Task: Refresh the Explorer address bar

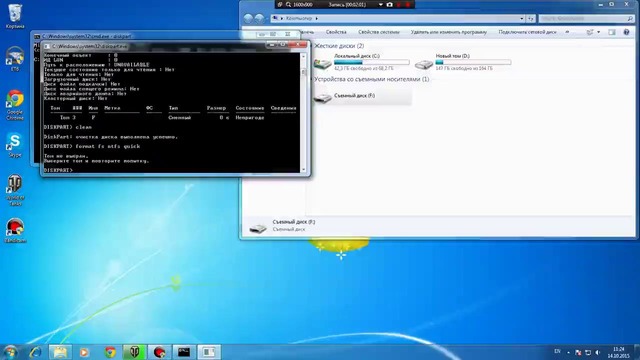Action: (531, 18)
